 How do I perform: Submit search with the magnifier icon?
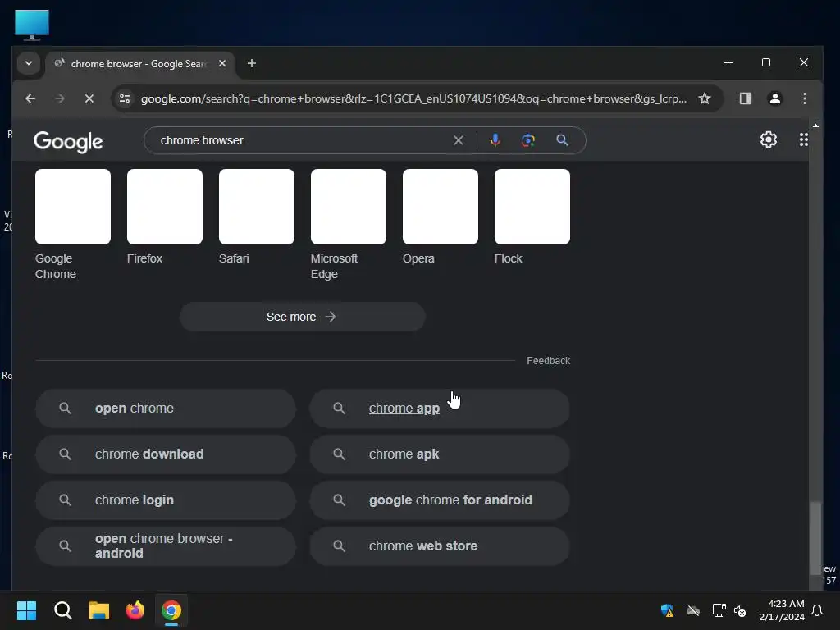coord(562,140)
